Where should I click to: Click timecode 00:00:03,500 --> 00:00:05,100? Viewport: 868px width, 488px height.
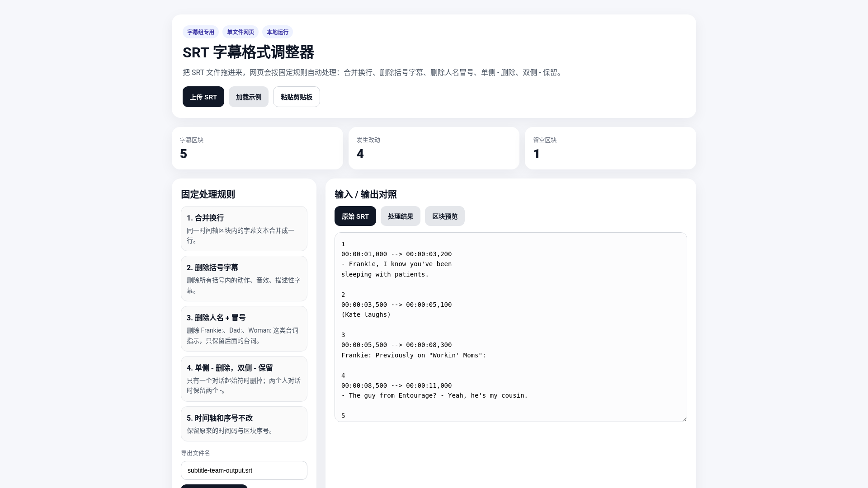pyautogui.click(x=396, y=305)
